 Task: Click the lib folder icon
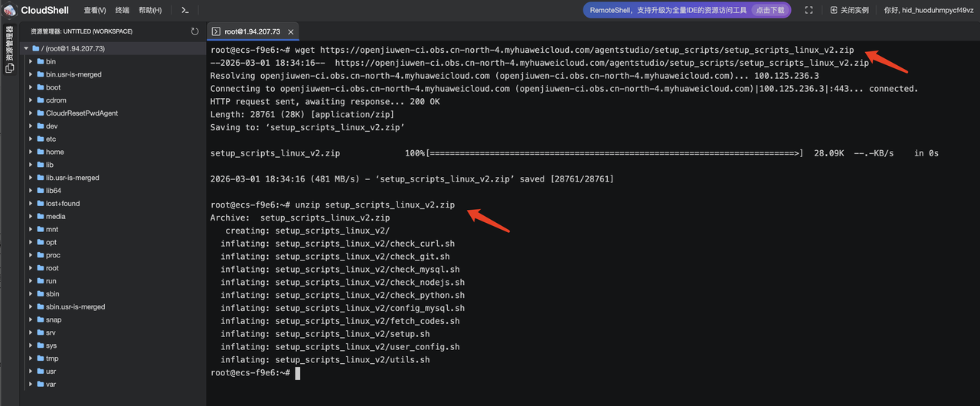(x=41, y=165)
